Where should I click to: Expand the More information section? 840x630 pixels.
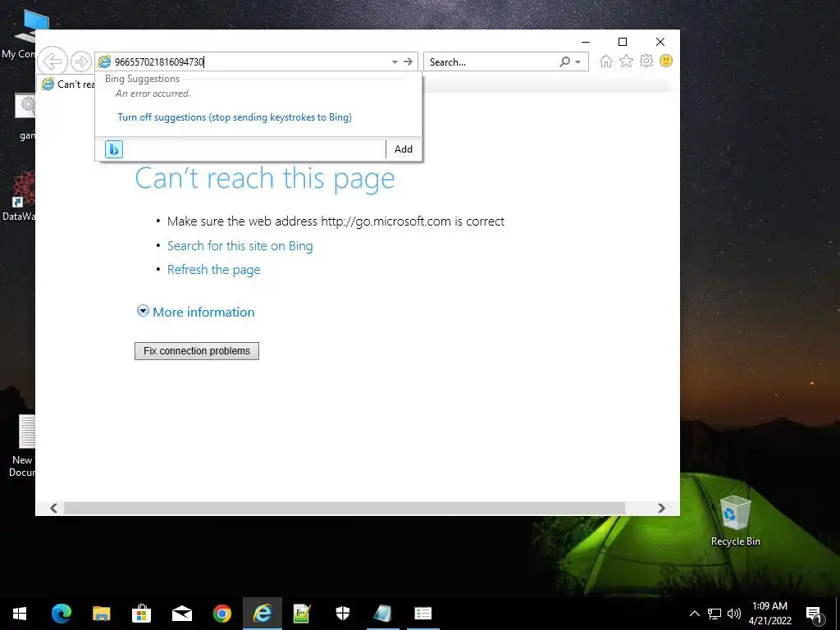click(195, 312)
